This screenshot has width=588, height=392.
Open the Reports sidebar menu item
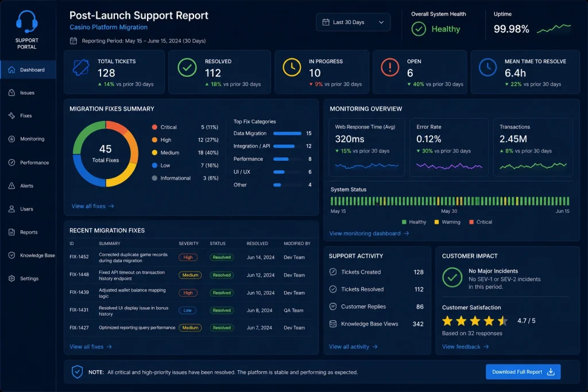coord(28,232)
